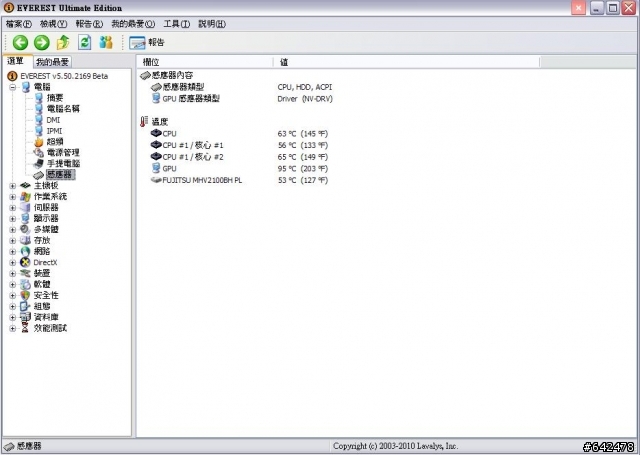Screen dimensions: 640x455
Task: Select the 超頻 flame icon
Action: tap(39, 142)
